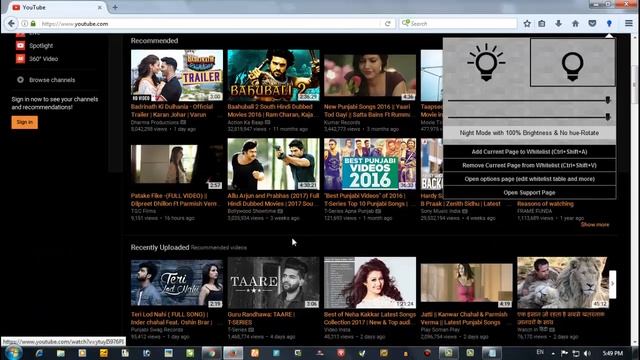Open File Explorer folder in the taskbar
The width and height of the screenshot is (640, 360).
(60, 353)
